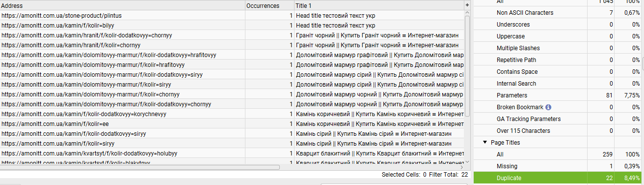
Task: Select the Duplicate page titles filter
Action: click(559, 178)
